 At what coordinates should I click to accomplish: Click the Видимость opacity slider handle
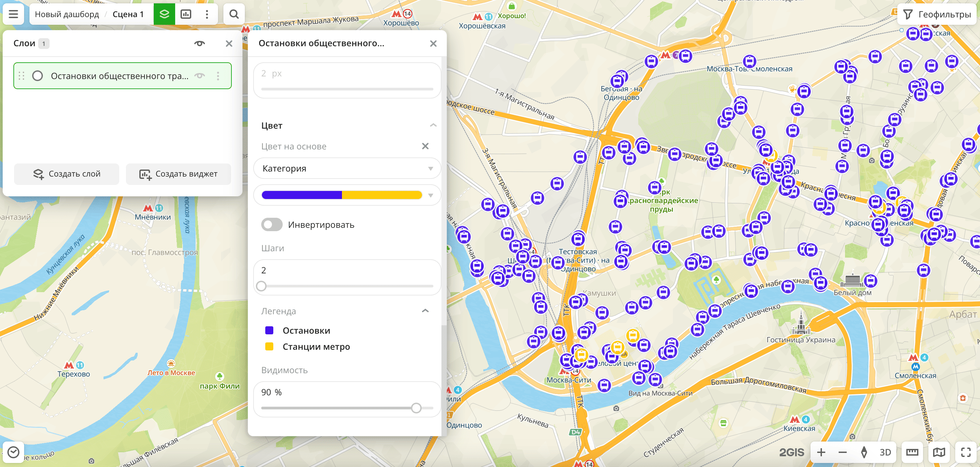[416, 408]
